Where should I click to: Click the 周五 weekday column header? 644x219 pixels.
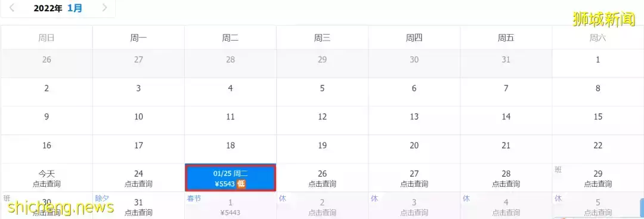click(x=506, y=38)
